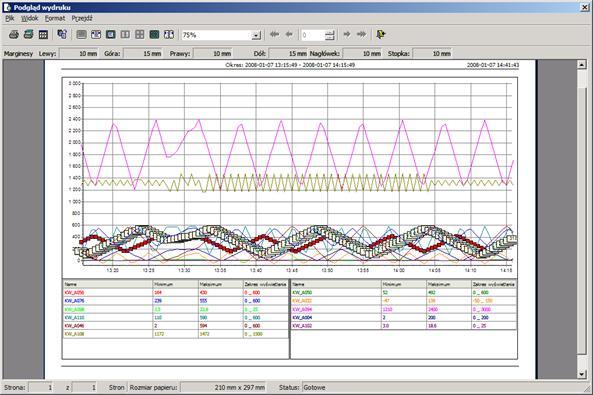Jump to last page double arrow

[362, 34]
